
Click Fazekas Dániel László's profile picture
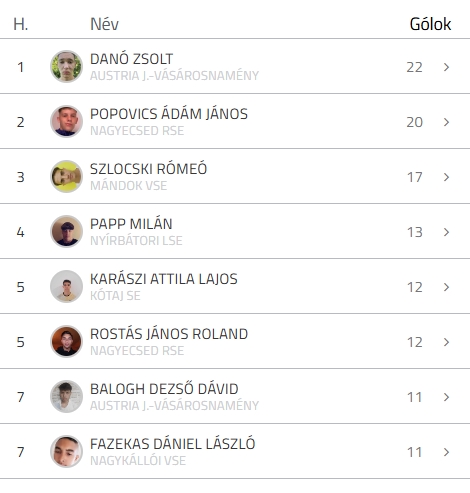pos(66,452)
